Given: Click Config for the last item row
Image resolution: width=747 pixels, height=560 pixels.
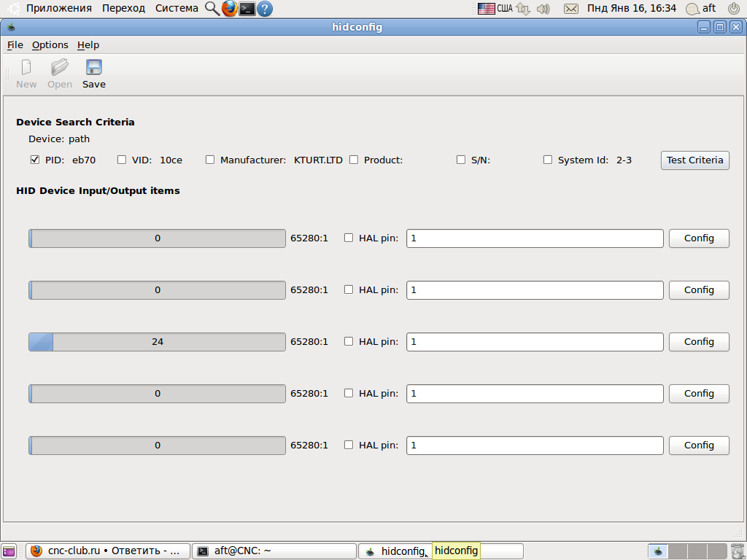Looking at the screenshot, I should 699,446.
